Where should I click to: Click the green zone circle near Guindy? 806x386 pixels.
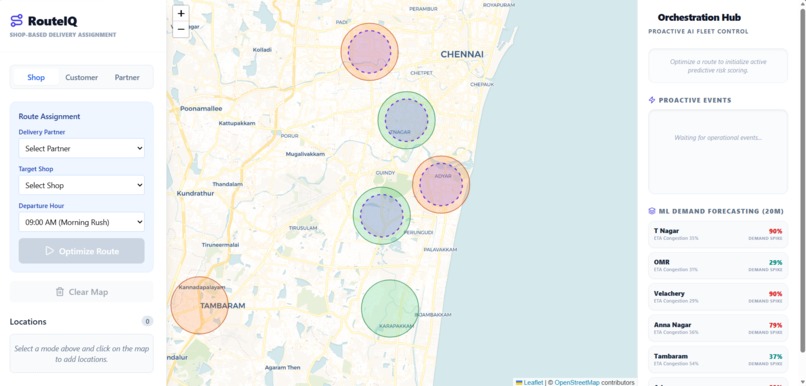point(381,215)
